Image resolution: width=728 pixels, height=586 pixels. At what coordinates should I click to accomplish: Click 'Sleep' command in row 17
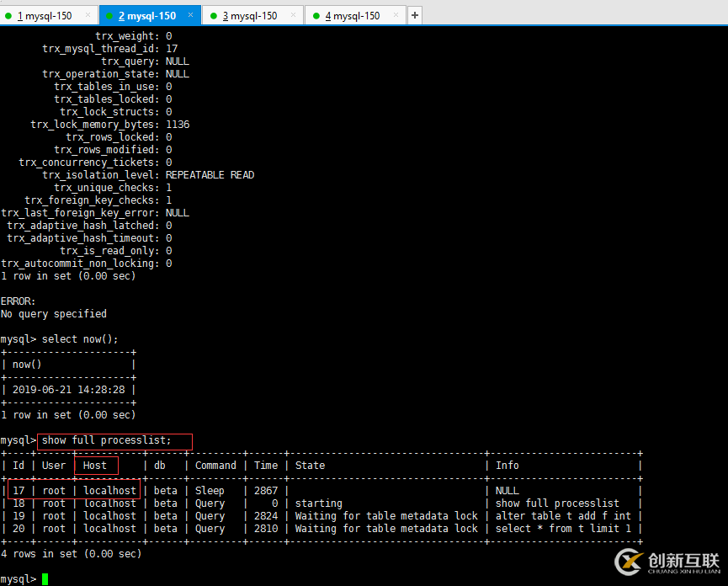(x=210, y=491)
